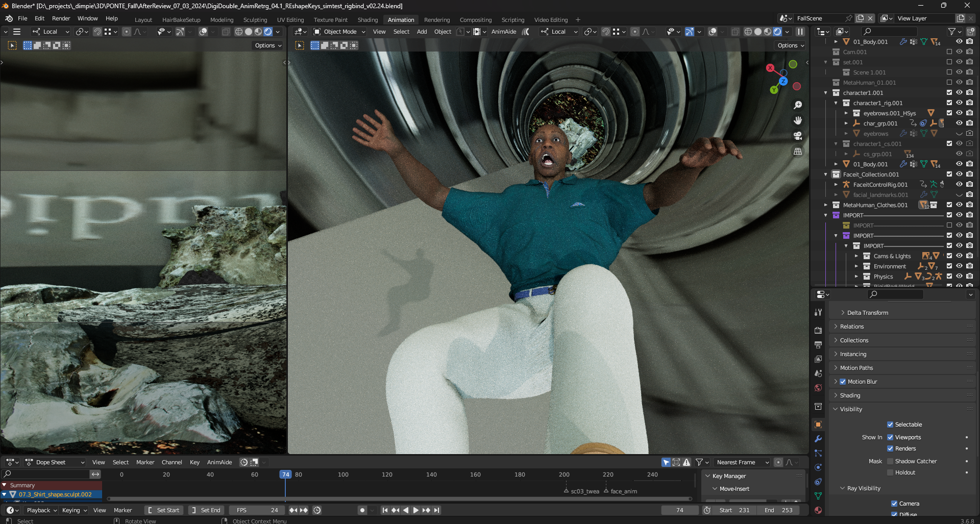Switch to orthographic grid view icon
Screen dimensions: 980x524
click(x=798, y=152)
